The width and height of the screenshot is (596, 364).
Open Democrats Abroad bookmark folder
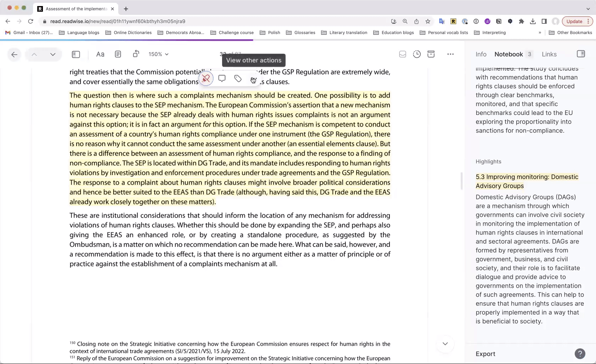tap(181, 32)
